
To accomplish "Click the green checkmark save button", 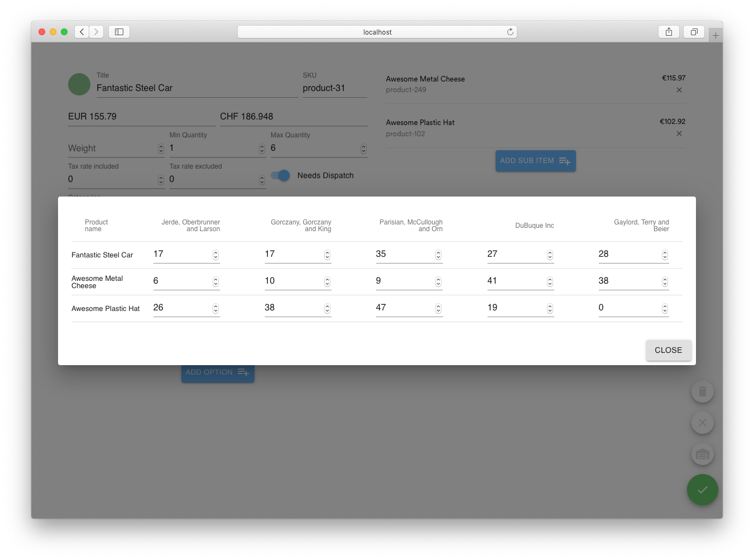I will (x=702, y=490).
